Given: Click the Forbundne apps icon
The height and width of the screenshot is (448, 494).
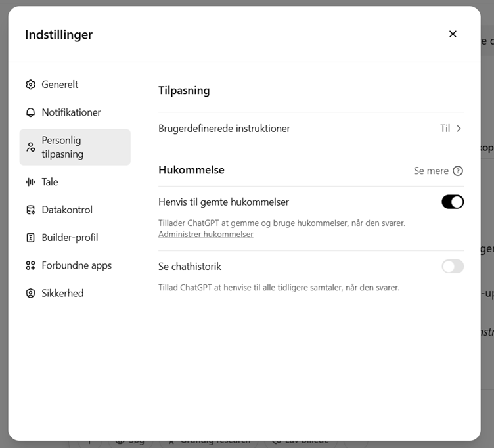Looking at the screenshot, I should (x=30, y=265).
